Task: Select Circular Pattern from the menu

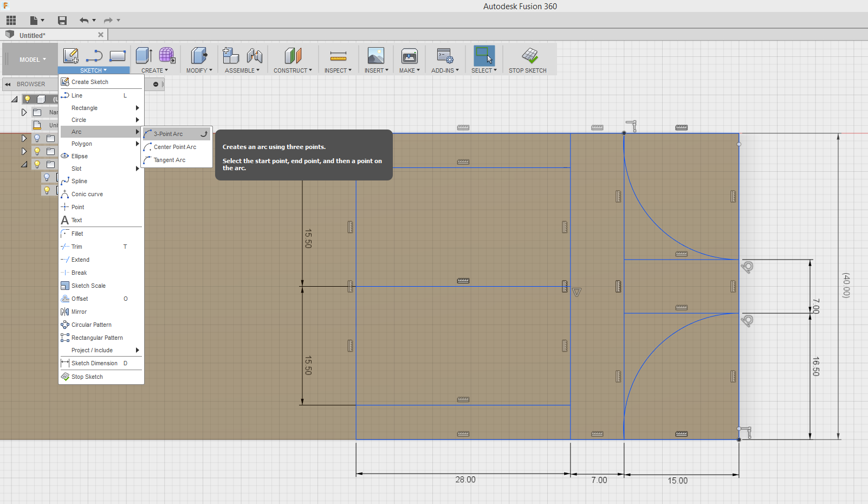Action: [x=101, y=325]
